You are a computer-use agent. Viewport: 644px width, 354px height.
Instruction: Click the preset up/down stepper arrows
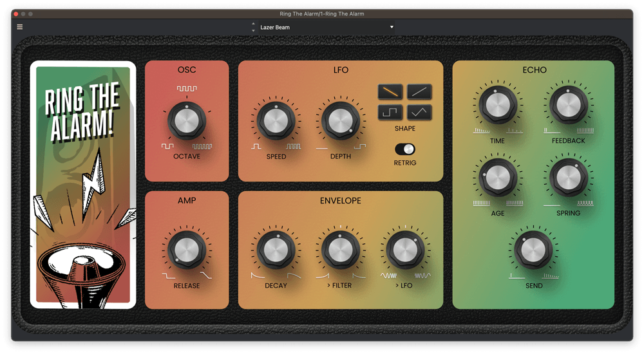click(x=253, y=27)
